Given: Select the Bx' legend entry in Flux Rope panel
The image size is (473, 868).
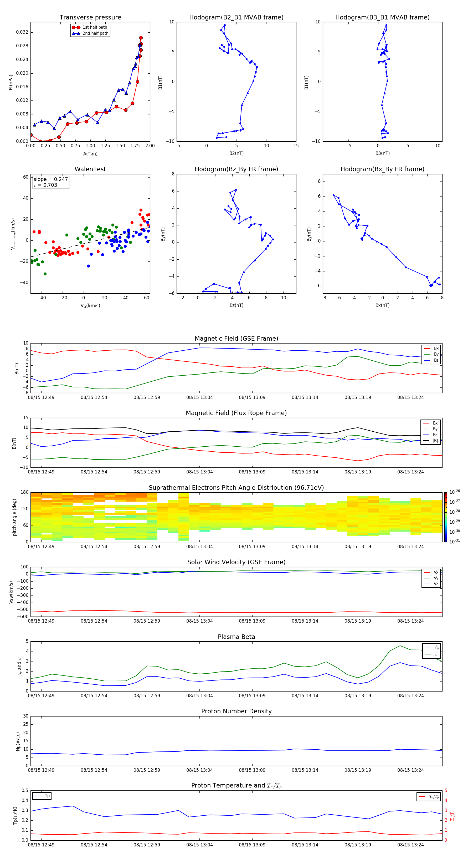Looking at the screenshot, I should click(431, 423).
